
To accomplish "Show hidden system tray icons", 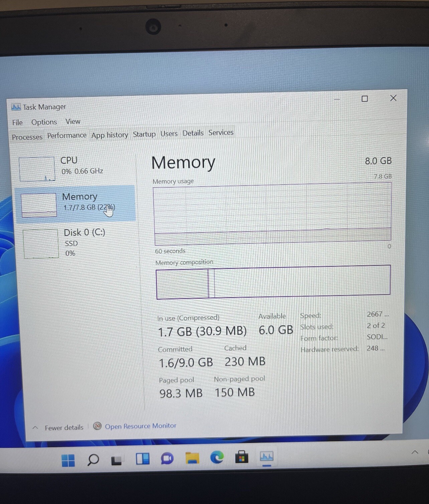I will (x=415, y=452).
